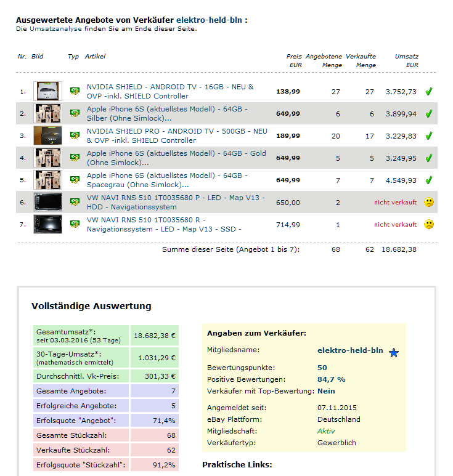Click Umsatz EUR column header
Screen dimensions: 453x476
[x=407, y=61]
